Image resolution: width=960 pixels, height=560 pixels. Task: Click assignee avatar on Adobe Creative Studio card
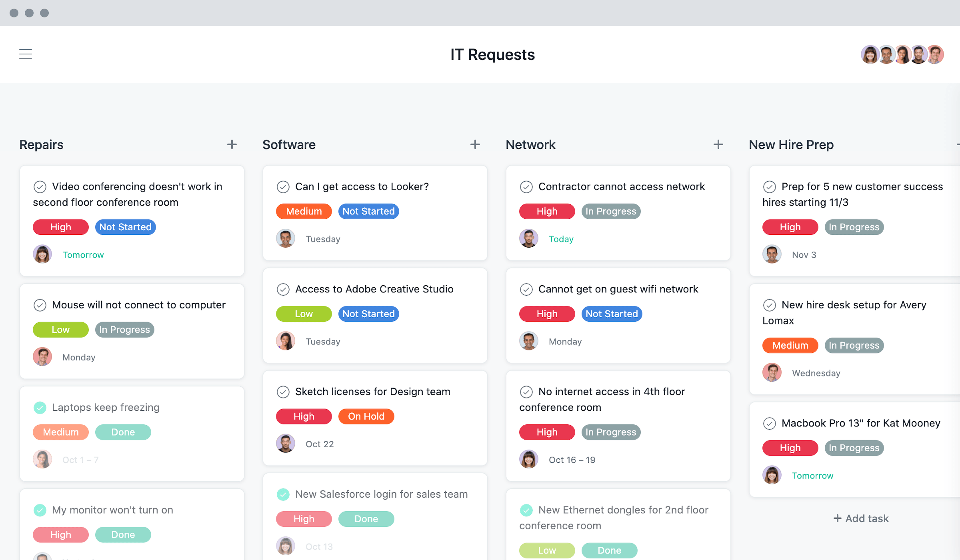[x=286, y=341]
